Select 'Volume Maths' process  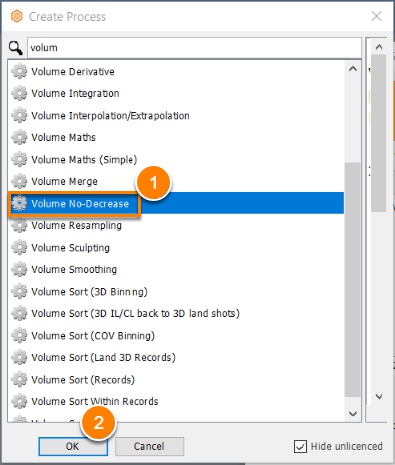[x=176, y=137]
